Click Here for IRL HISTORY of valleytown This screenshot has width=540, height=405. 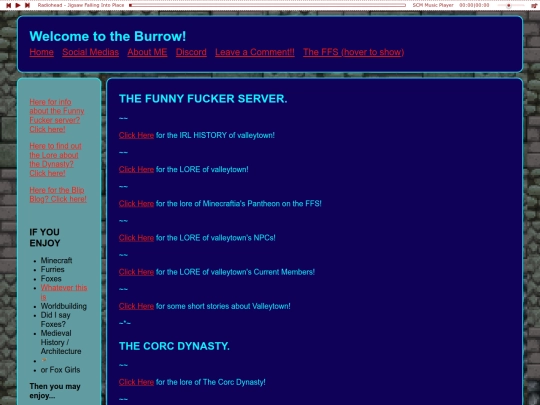coord(136,135)
